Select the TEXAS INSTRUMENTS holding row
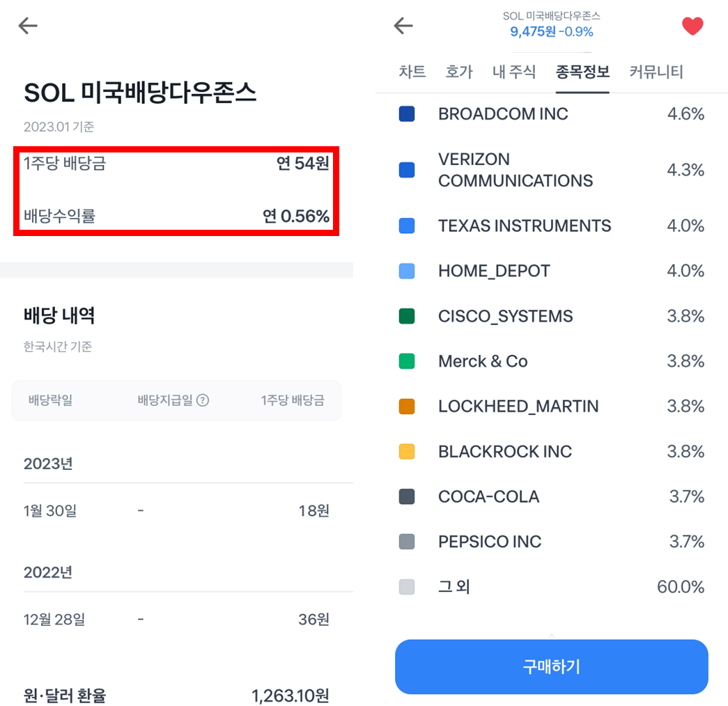The height and width of the screenshot is (706, 728). (524, 225)
